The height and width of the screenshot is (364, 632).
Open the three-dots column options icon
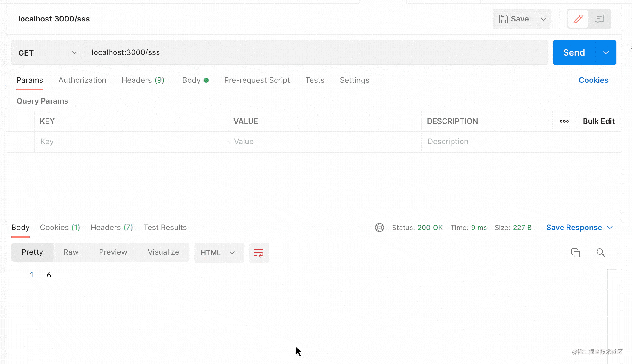564,121
